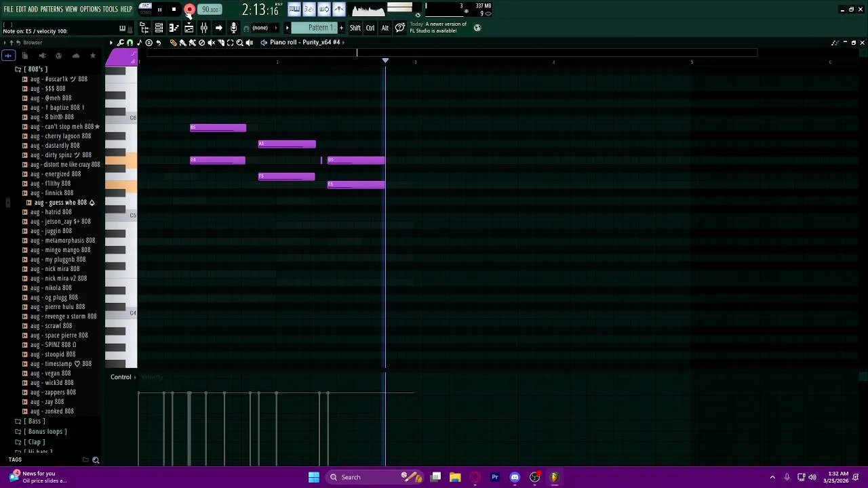The image size is (868, 488).
Task: Toggle the Alt modifier button
Action: click(385, 28)
